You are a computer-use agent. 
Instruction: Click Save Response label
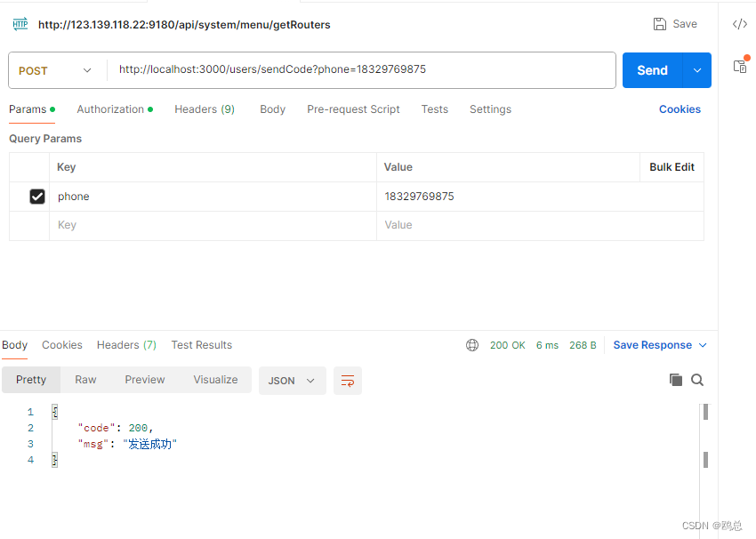[652, 345]
